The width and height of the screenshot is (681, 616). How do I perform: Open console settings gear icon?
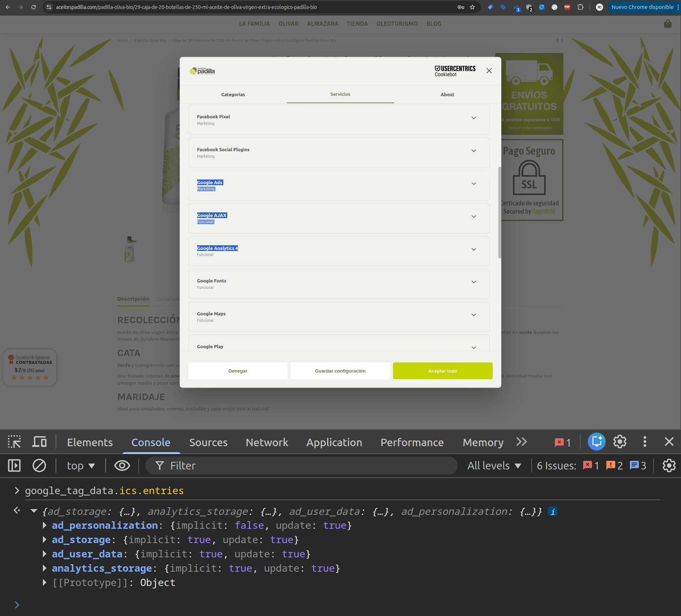click(669, 465)
